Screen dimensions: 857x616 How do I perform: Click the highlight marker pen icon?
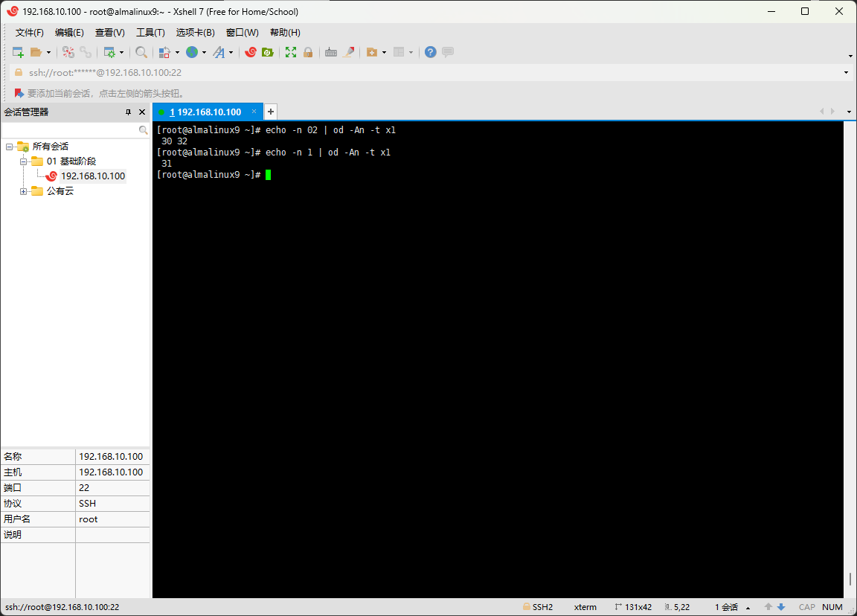pyautogui.click(x=347, y=52)
